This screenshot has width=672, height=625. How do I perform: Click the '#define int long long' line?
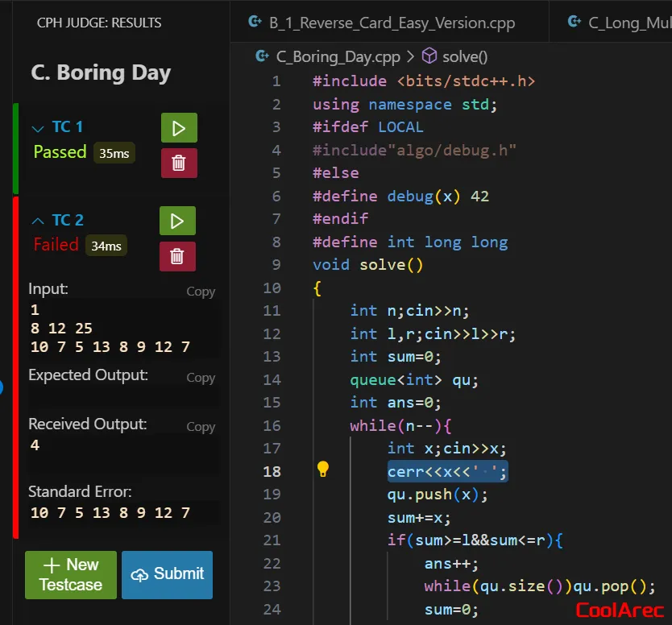pyautogui.click(x=410, y=242)
